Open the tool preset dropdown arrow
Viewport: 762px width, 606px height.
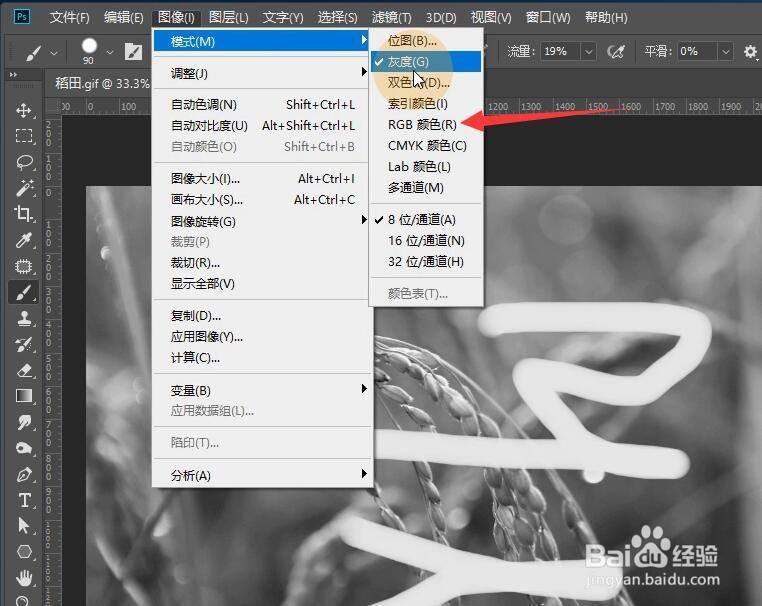pos(54,52)
